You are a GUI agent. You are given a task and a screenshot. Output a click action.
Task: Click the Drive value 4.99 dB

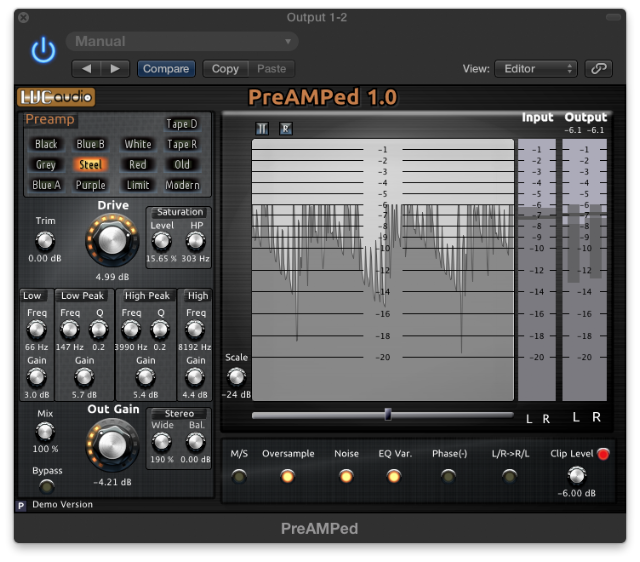pyautogui.click(x=112, y=277)
